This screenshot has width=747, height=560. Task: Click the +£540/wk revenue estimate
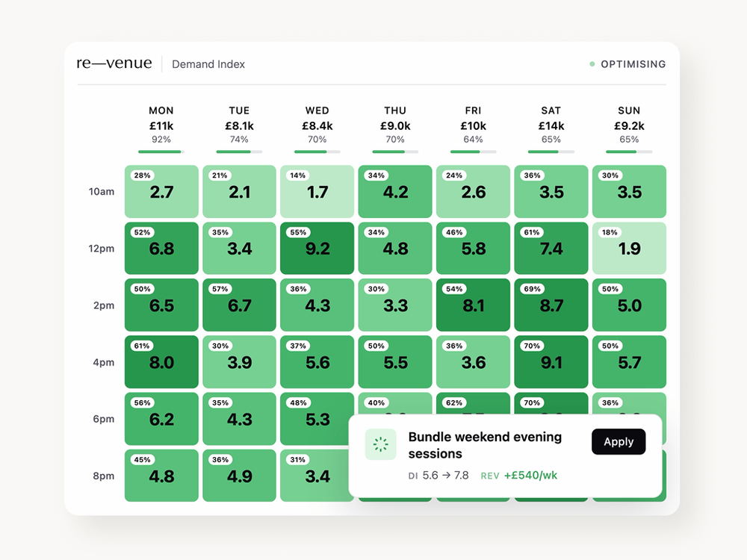click(x=530, y=475)
